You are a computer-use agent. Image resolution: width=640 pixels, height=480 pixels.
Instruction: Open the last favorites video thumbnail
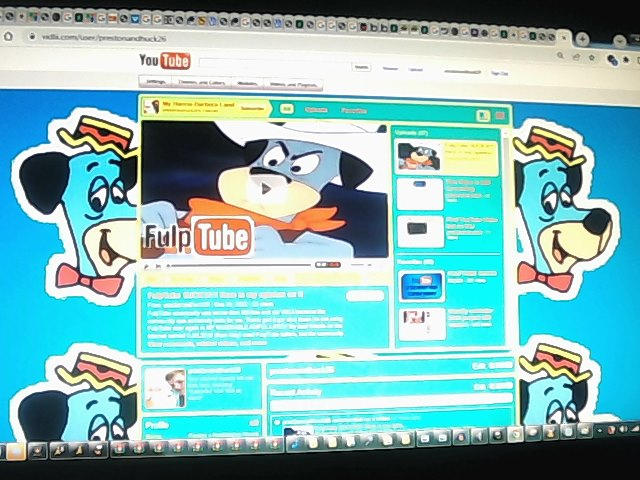[422, 324]
